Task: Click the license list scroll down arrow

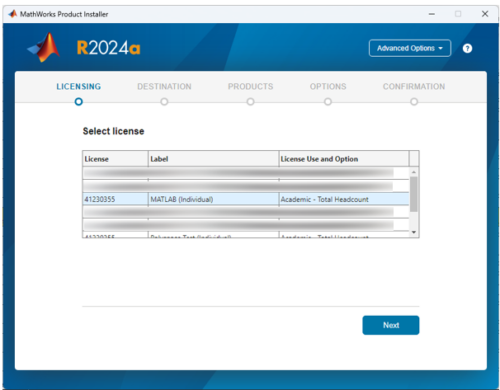Action: (x=414, y=232)
